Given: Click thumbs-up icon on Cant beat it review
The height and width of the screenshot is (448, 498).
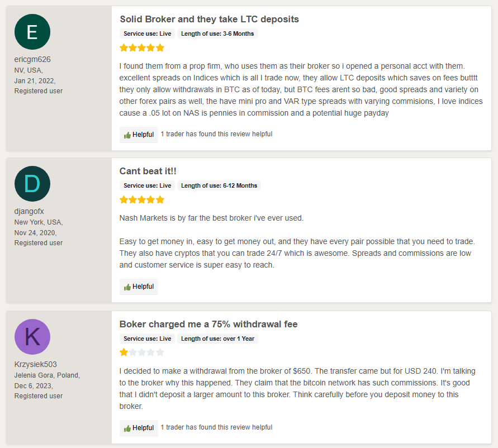Looking at the screenshot, I should [x=127, y=287].
